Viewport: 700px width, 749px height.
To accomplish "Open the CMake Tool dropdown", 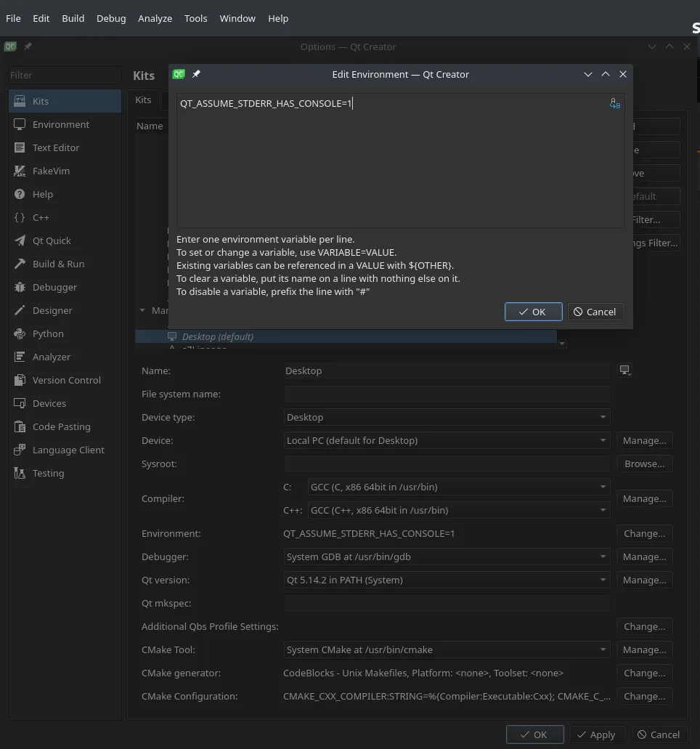I will (447, 649).
